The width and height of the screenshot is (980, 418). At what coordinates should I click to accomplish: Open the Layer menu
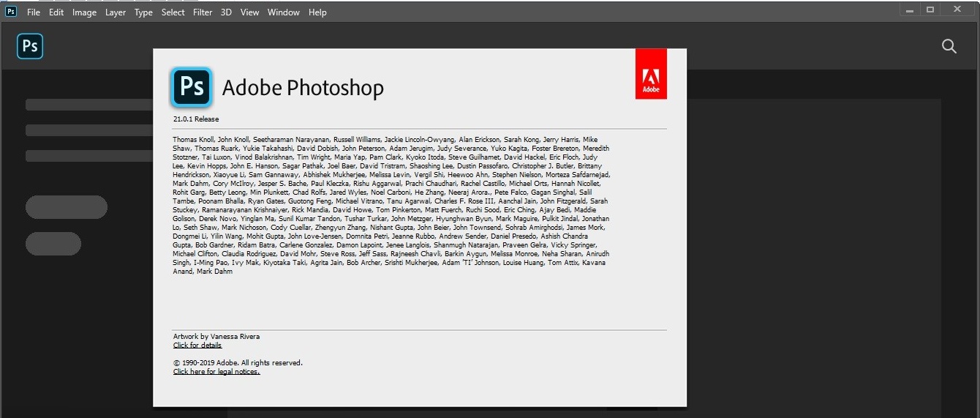[116, 12]
